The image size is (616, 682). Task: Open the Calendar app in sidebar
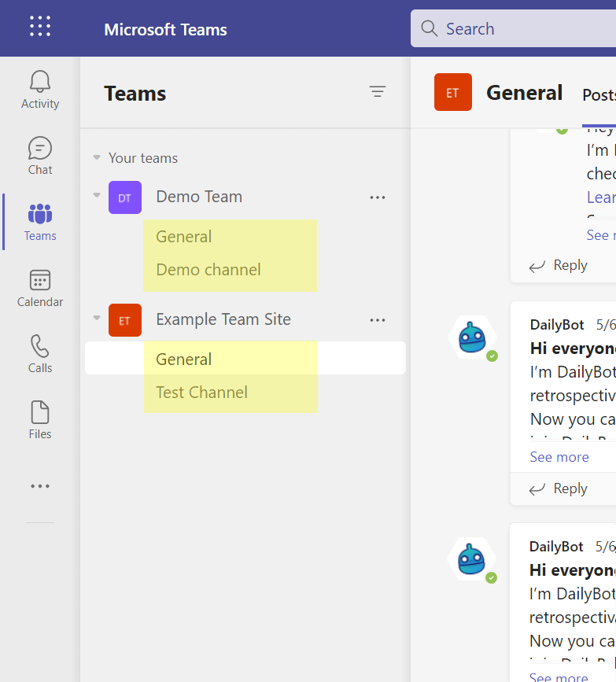(40, 289)
